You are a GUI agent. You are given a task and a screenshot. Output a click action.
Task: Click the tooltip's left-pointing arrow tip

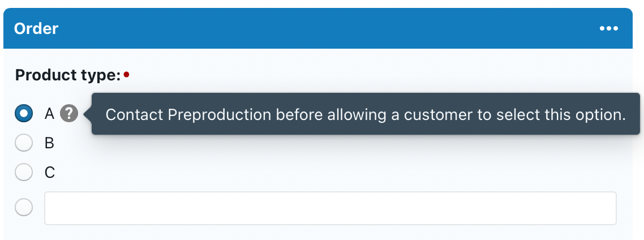[87, 114]
